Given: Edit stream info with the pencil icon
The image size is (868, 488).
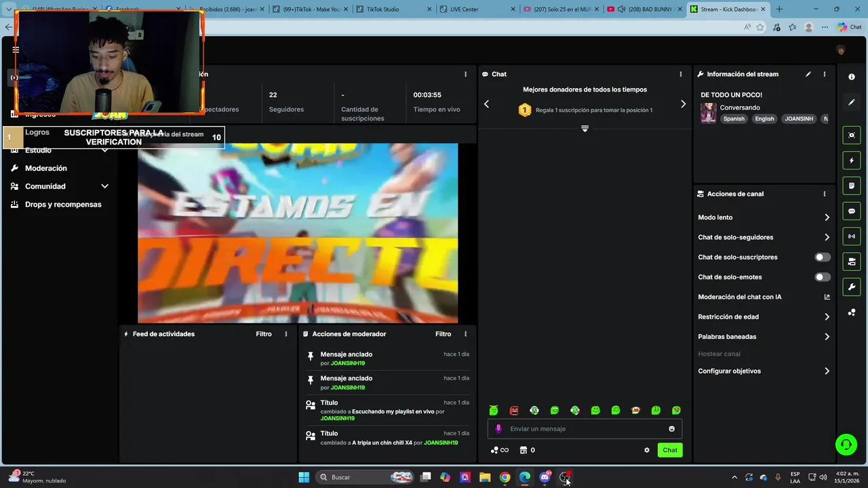Looking at the screenshot, I should (808, 74).
